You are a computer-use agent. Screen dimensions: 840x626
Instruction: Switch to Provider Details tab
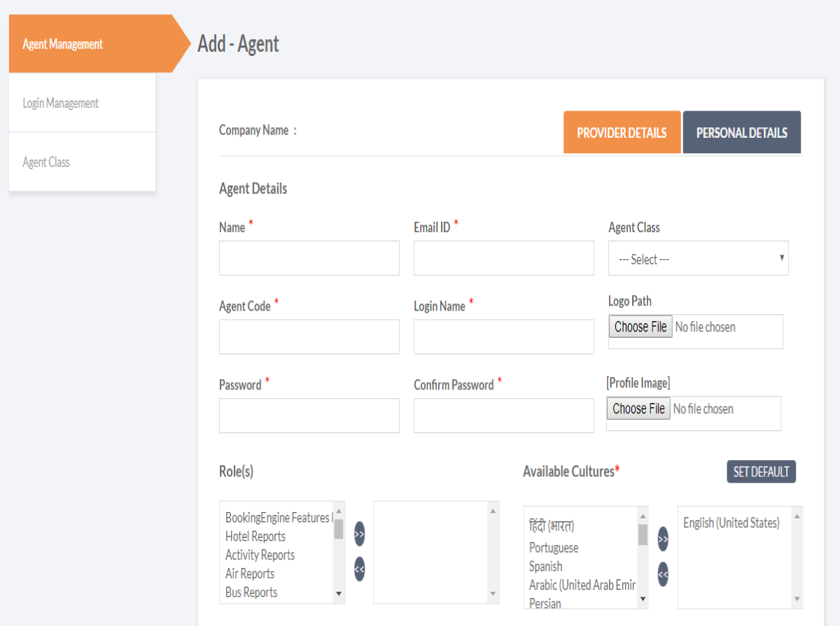click(x=622, y=132)
